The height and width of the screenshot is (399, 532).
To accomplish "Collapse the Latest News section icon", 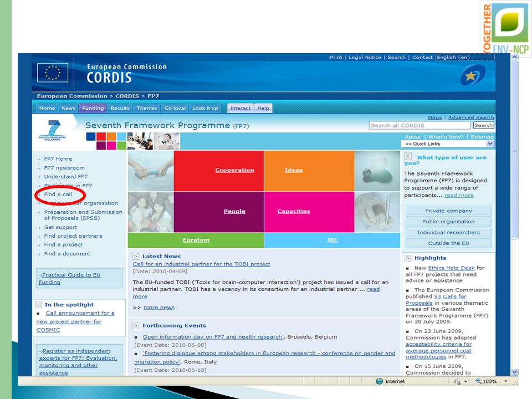I will 136,257.
